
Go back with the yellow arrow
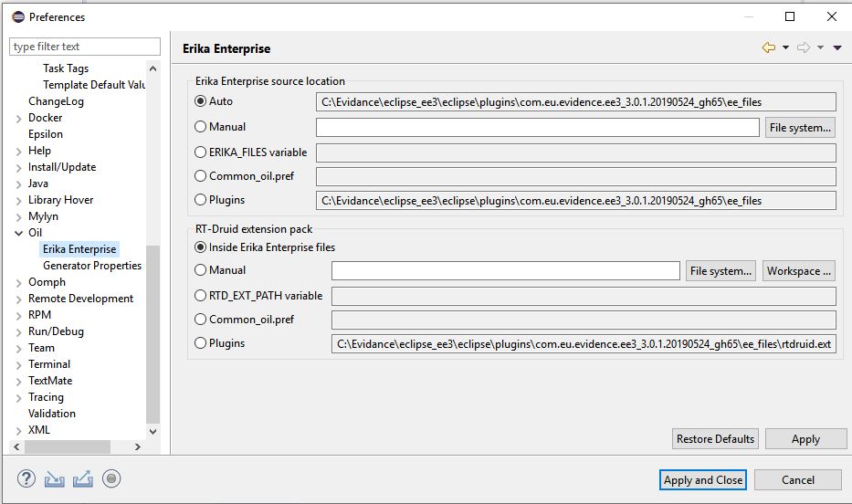(x=768, y=47)
